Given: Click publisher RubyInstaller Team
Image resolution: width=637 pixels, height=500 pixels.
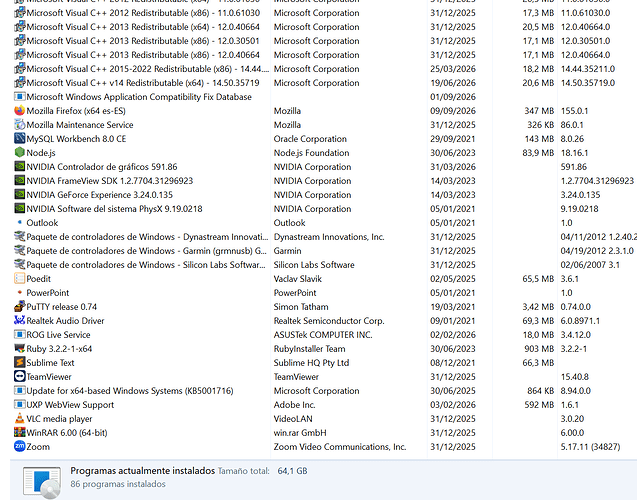Looking at the screenshot, I should pyautogui.click(x=309, y=349).
